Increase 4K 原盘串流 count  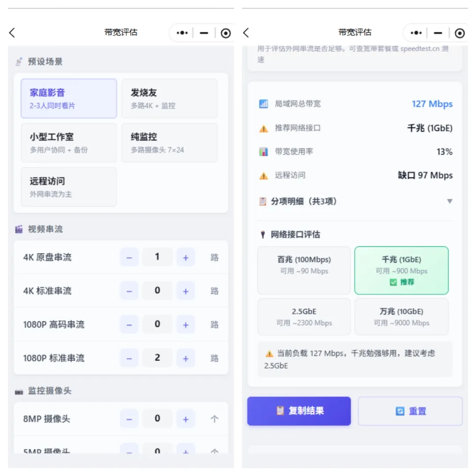(186, 257)
